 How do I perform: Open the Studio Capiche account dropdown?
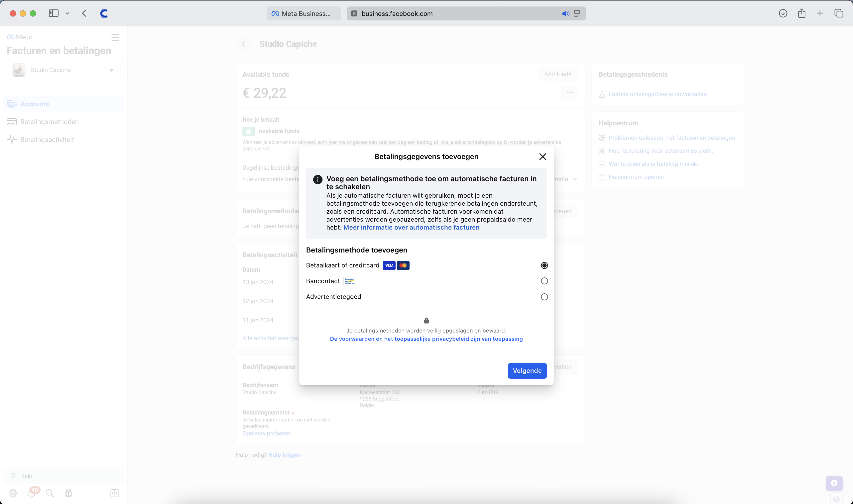click(x=64, y=70)
